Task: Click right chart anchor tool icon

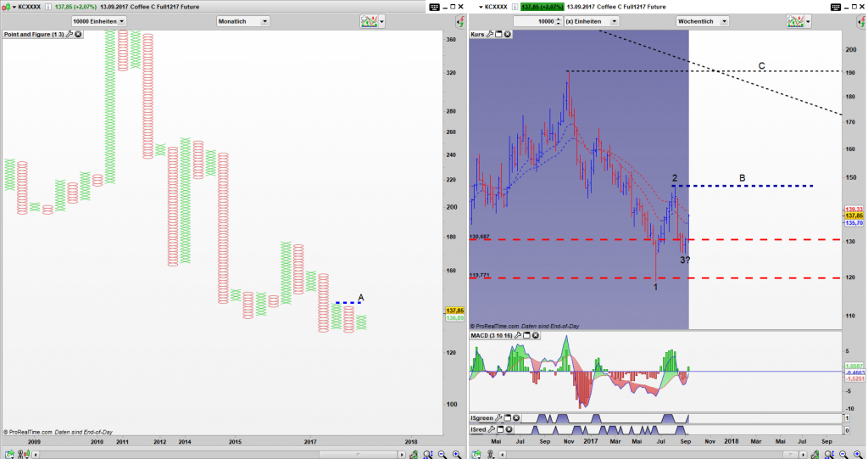Action: click(490, 455)
